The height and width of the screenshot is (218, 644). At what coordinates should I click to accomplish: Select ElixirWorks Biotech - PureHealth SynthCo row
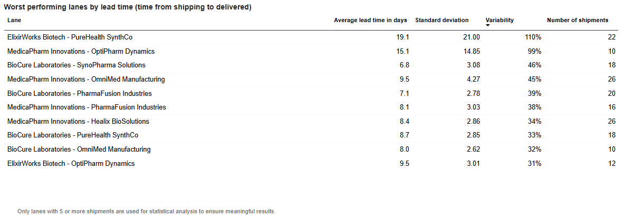coord(311,37)
